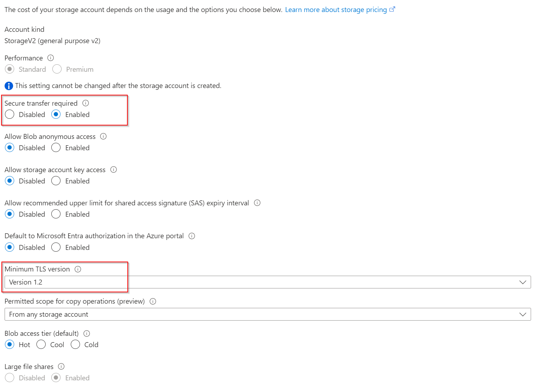Image resolution: width=536 pixels, height=392 pixels.
Task: Click info icon beside Secure transfer required
Action: point(86,103)
